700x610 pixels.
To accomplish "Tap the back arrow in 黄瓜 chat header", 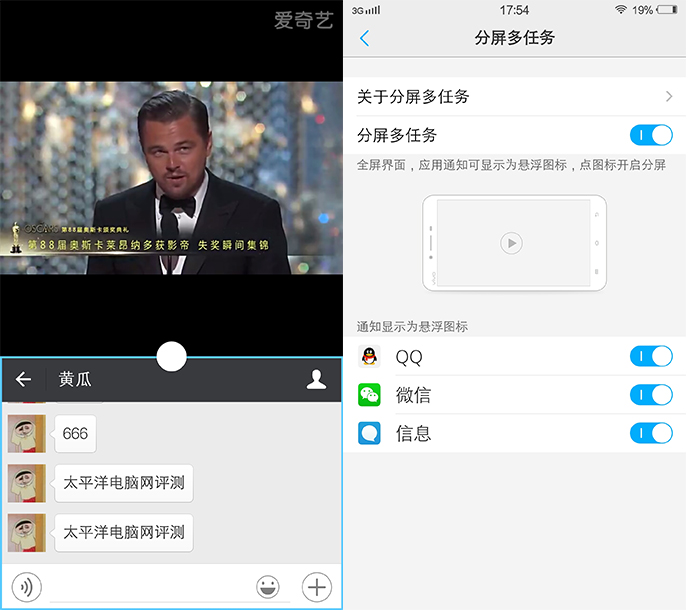I will pos(24,380).
